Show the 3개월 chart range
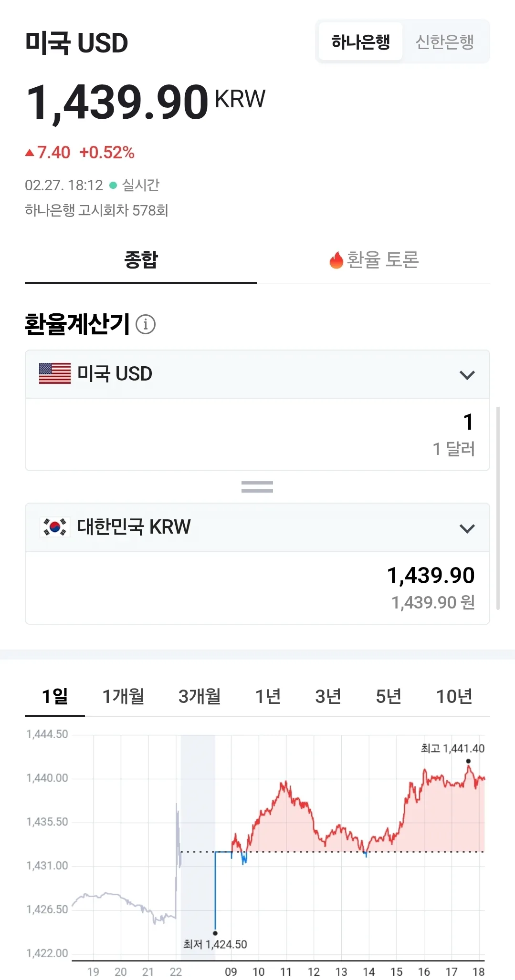Viewport: 515px width, 980px height. pos(200,696)
